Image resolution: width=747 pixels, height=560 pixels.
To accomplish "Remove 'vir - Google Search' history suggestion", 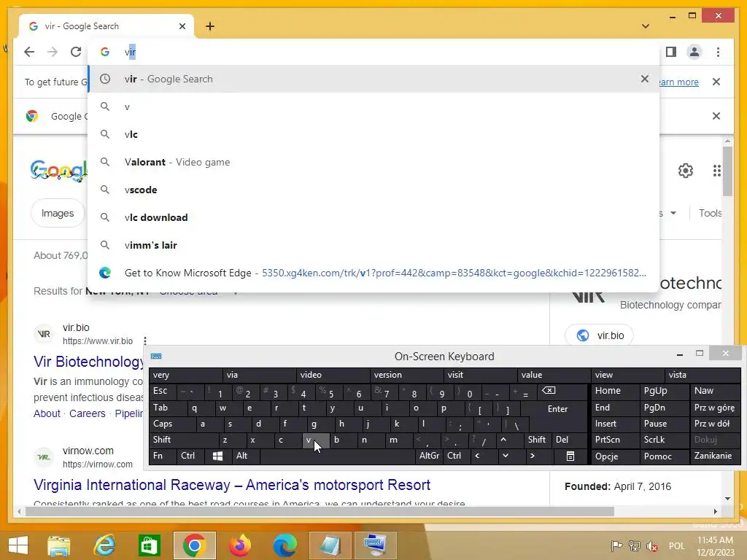I will pyautogui.click(x=645, y=79).
